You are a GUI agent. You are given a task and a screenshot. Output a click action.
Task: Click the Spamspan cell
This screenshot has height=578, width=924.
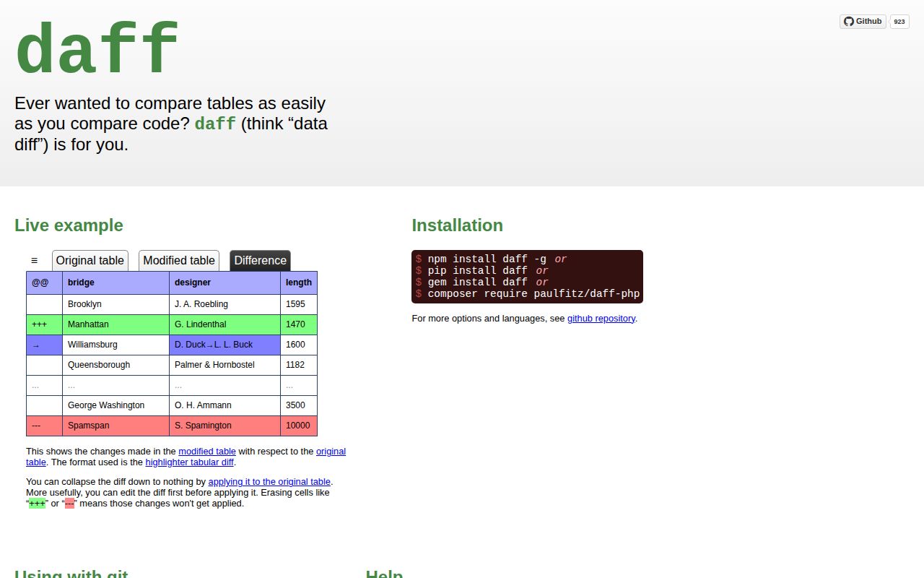click(116, 426)
